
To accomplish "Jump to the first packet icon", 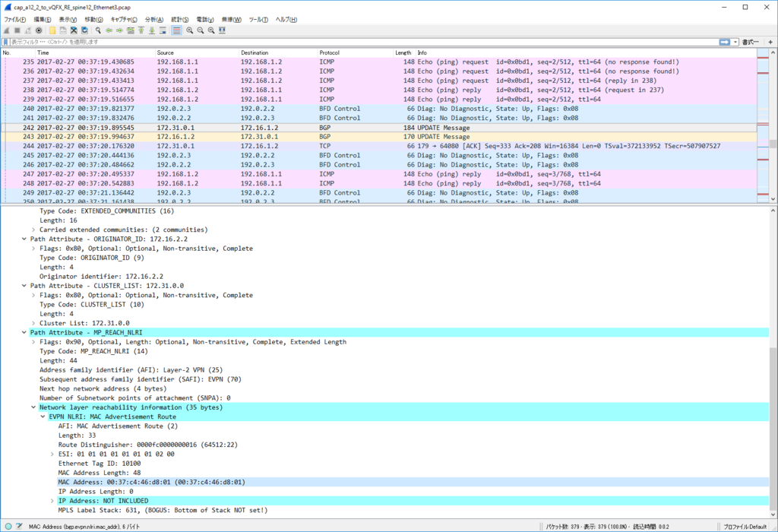I will point(141,30).
